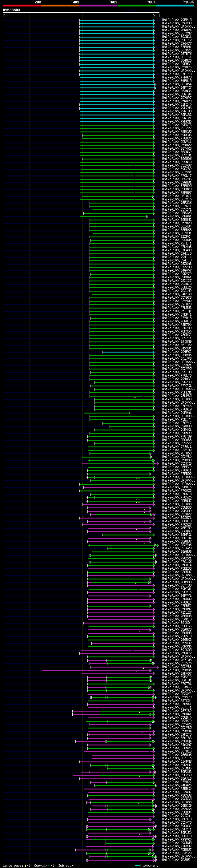Screen dimensions: 197x868
Task: Select the UniRef100_A7QUS6 label
Action: pos(177,139)
